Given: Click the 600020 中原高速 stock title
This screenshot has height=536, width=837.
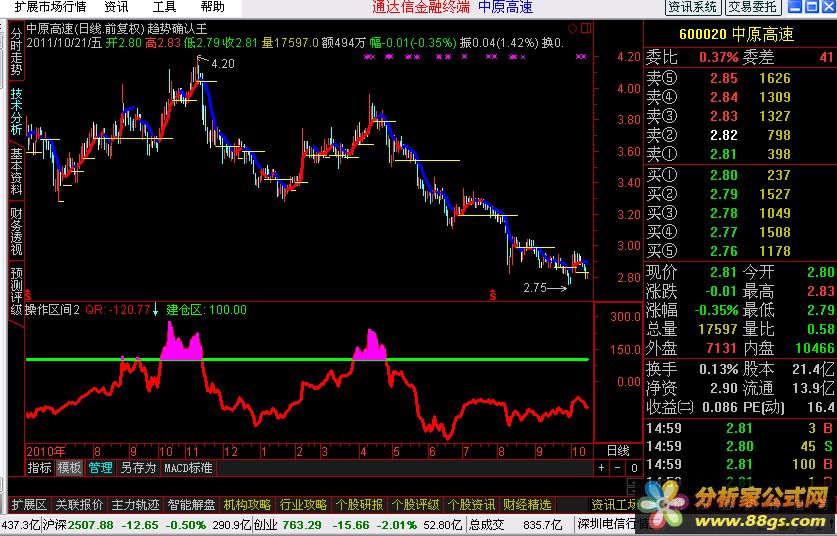Looking at the screenshot, I should click(x=737, y=35).
